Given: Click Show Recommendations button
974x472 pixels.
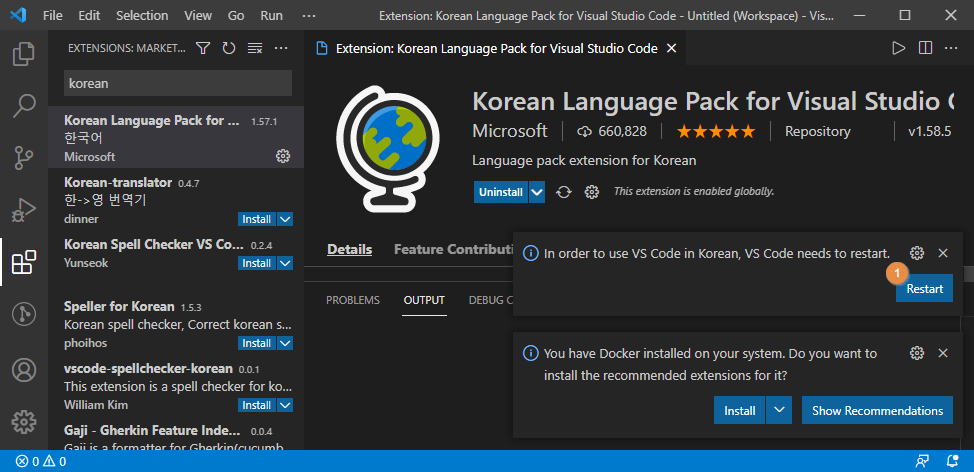Looking at the screenshot, I should coord(877,411).
